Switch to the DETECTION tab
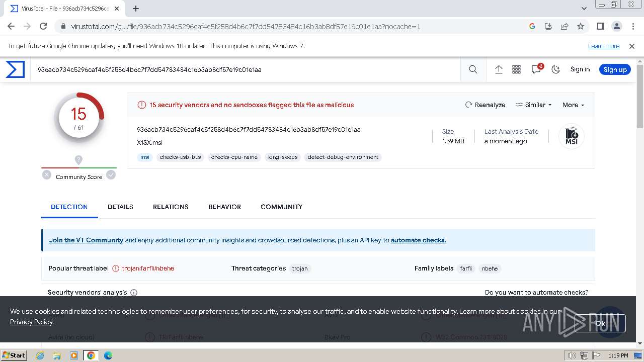The width and height of the screenshot is (644, 362). 69,207
